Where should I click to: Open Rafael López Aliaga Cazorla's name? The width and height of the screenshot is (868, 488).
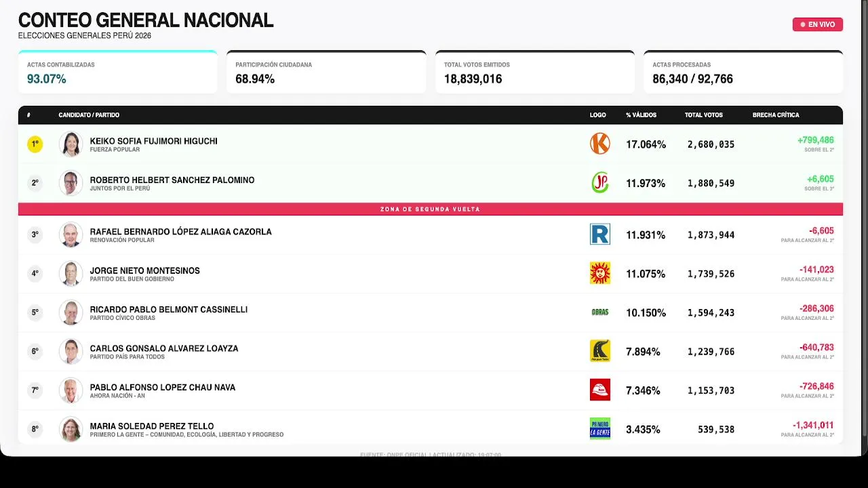click(180, 232)
